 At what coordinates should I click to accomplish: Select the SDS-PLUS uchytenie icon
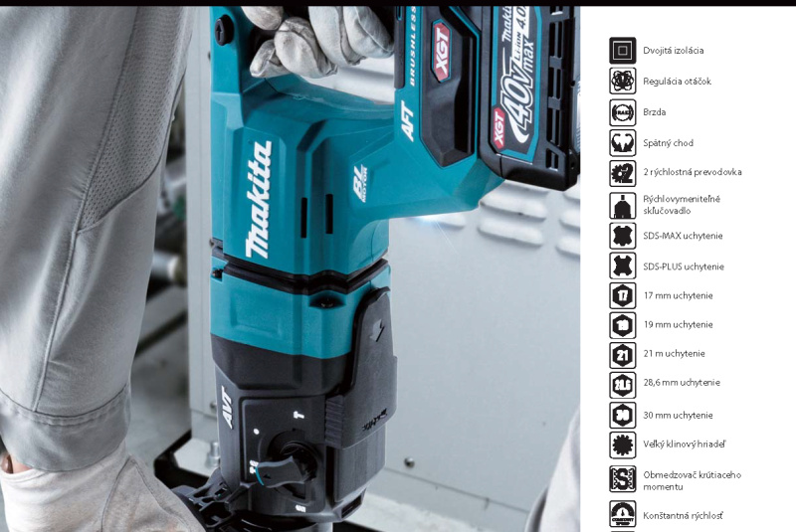pyautogui.click(x=623, y=266)
